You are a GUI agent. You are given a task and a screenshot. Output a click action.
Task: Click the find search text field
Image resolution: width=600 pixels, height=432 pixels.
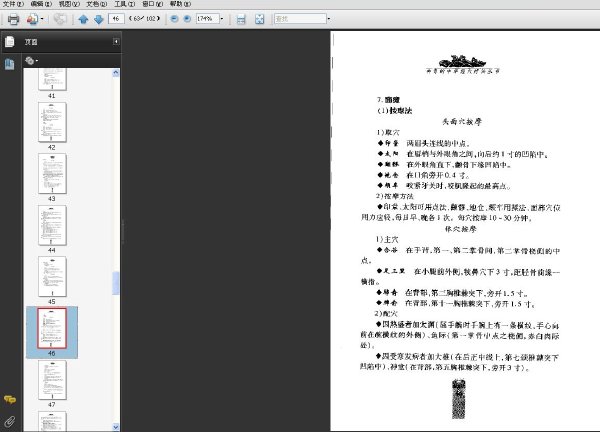300,18
